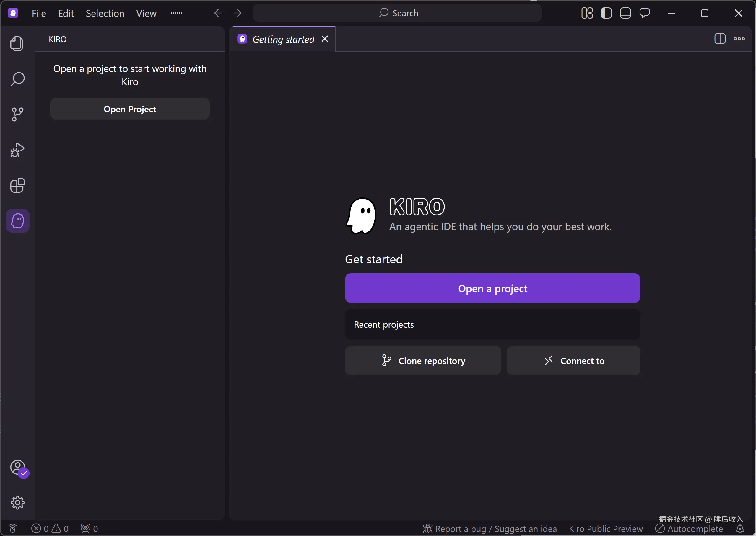Image resolution: width=756 pixels, height=536 pixels.
Task: Close the Getting started tab
Action: click(x=325, y=39)
